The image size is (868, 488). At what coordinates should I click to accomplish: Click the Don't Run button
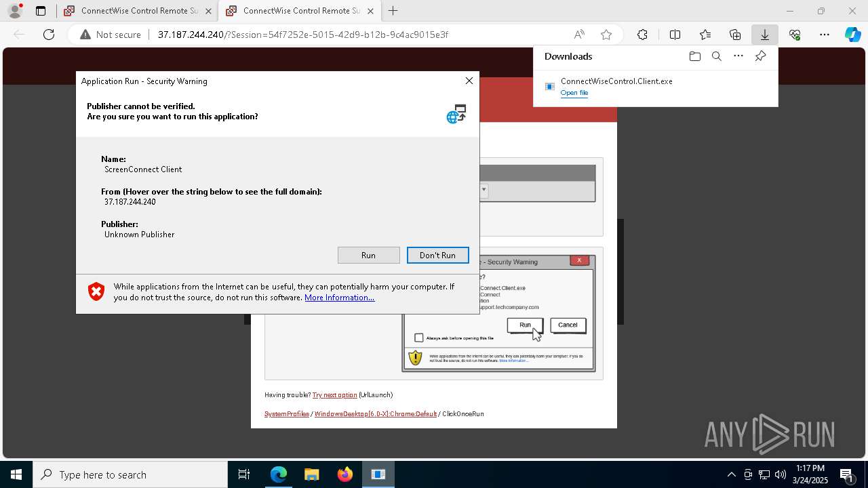pyautogui.click(x=437, y=255)
